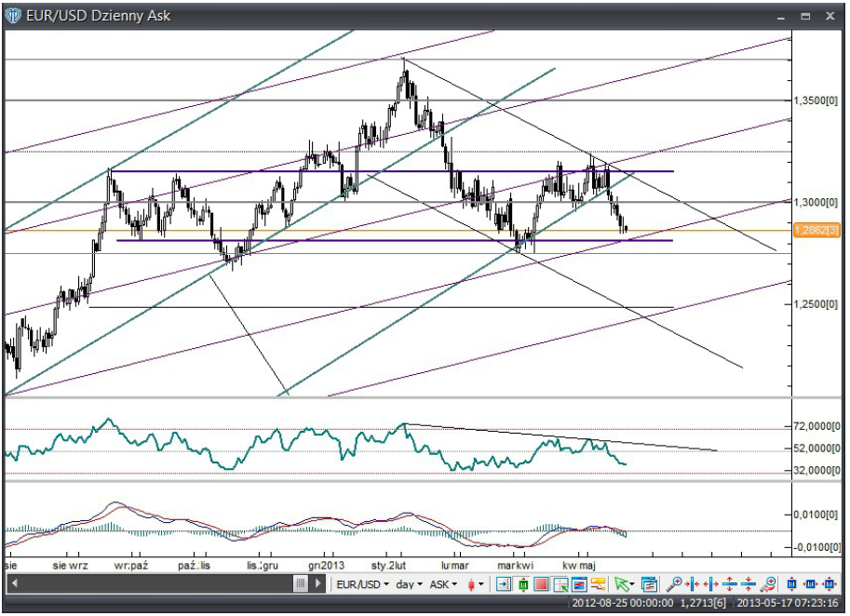850x616 pixels.
Task: Click the blue vertical autoscale icon
Action: (x=791, y=584)
